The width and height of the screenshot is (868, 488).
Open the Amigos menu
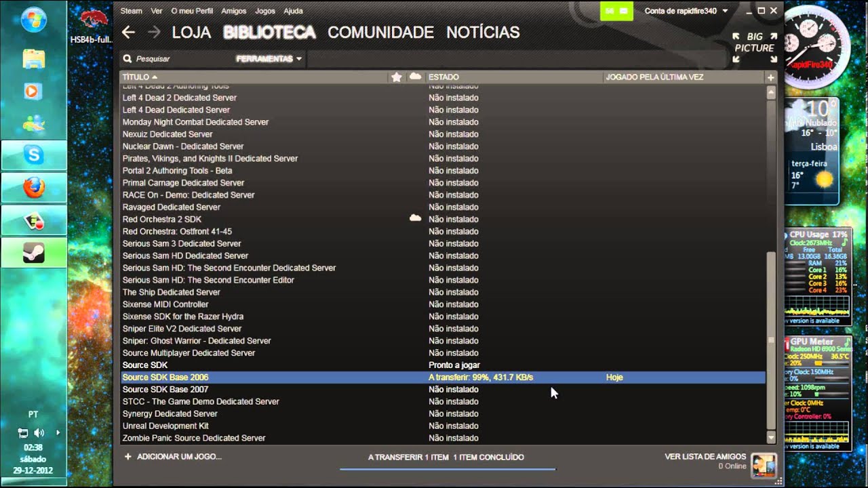pos(234,11)
